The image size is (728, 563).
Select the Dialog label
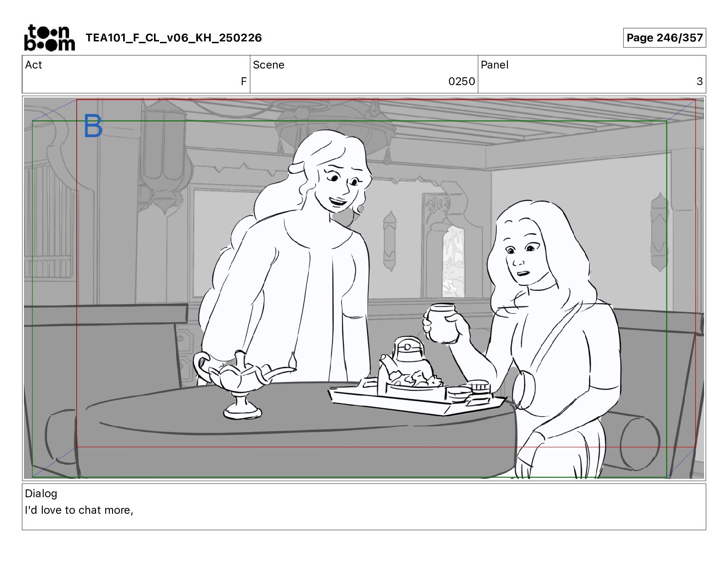[x=41, y=494]
